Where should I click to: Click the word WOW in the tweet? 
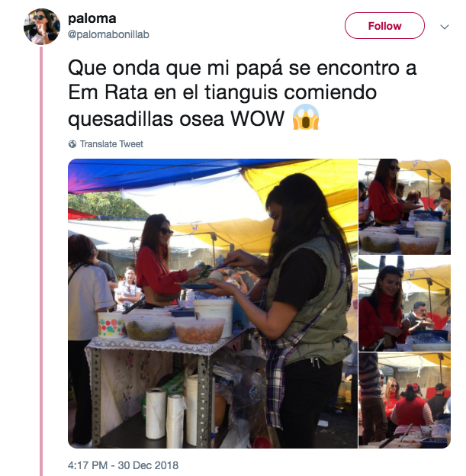(x=258, y=118)
